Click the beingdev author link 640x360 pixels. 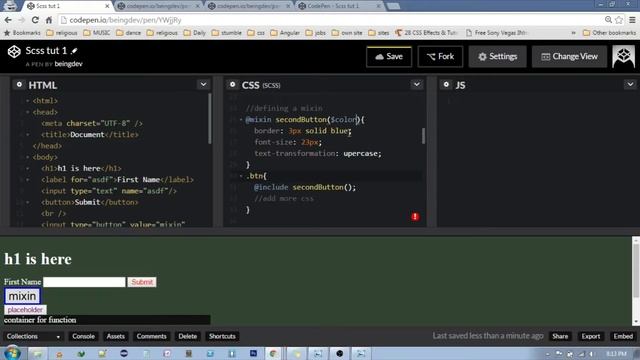pyautogui.click(x=69, y=64)
